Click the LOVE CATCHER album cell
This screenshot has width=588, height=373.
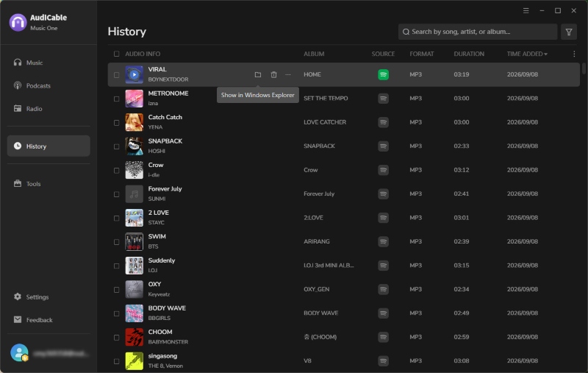pos(325,122)
